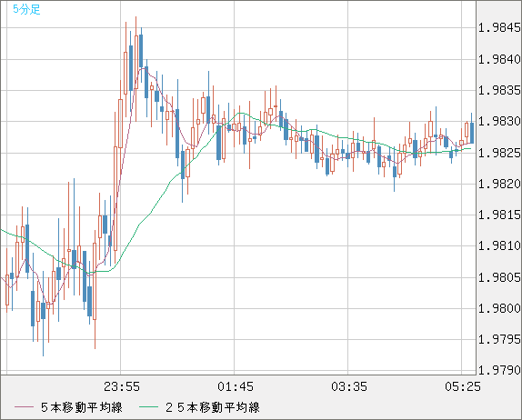Click the 1.9810 price axis label
522x420 pixels.
point(499,246)
